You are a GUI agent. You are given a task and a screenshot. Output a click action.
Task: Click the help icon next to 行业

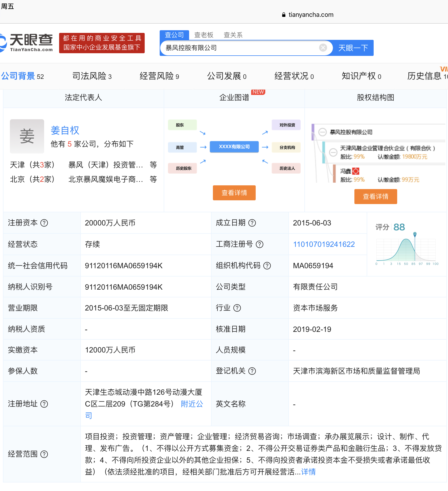pyautogui.click(x=237, y=308)
